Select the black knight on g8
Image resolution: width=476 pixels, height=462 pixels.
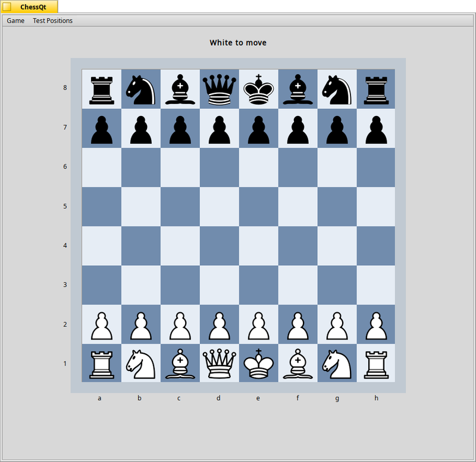pos(337,89)
